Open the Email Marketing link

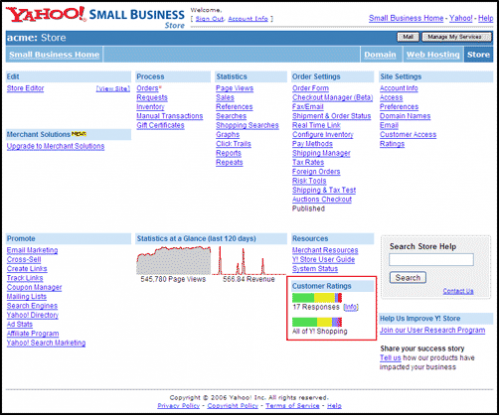pos(32,250)
